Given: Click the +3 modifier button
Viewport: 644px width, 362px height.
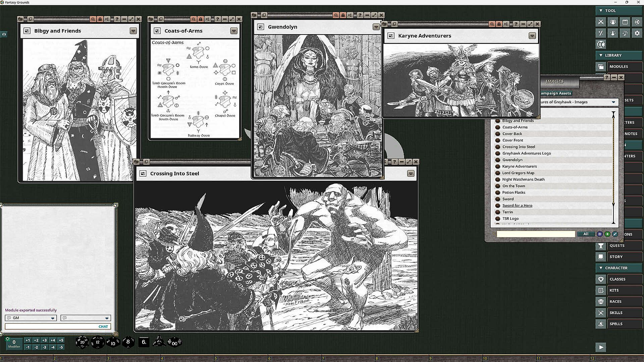Looking at the screenshot, I should (x=45, y=340).
